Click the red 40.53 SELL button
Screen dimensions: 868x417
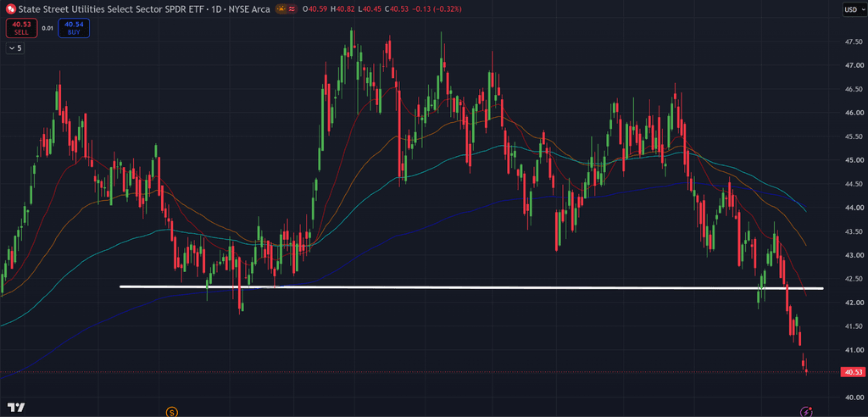click(x=21, y=28)
